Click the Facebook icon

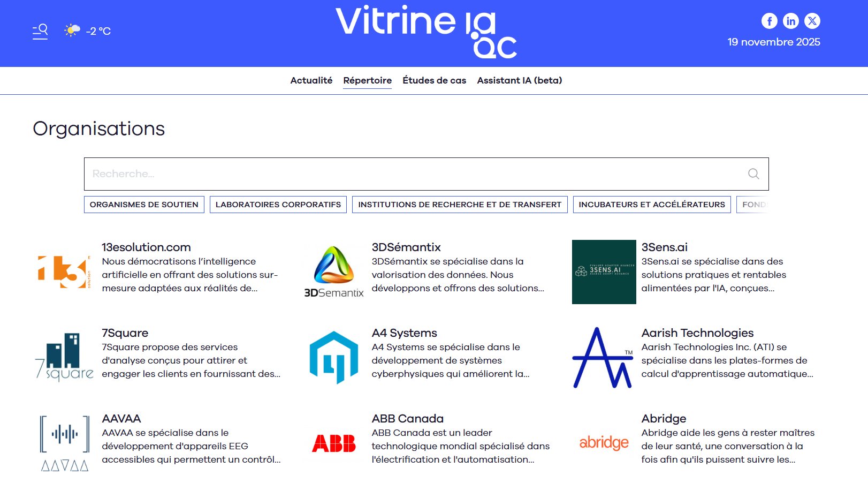[x=769, y=21]
